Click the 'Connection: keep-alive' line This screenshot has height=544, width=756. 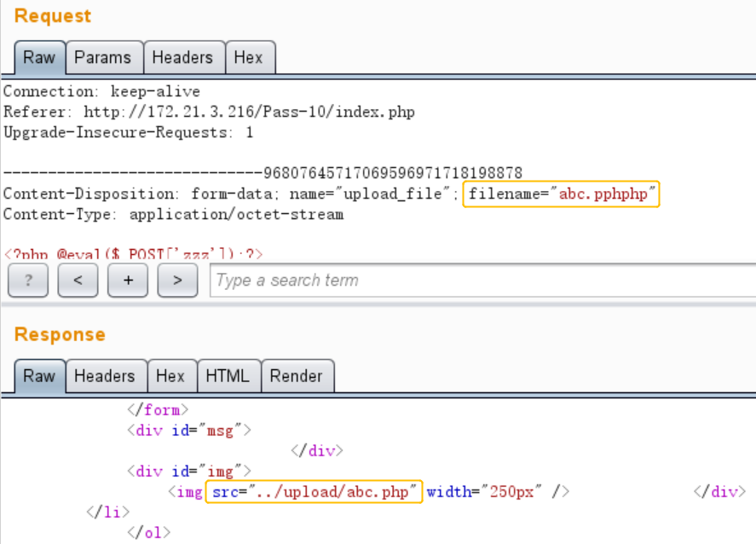point(101,91)
